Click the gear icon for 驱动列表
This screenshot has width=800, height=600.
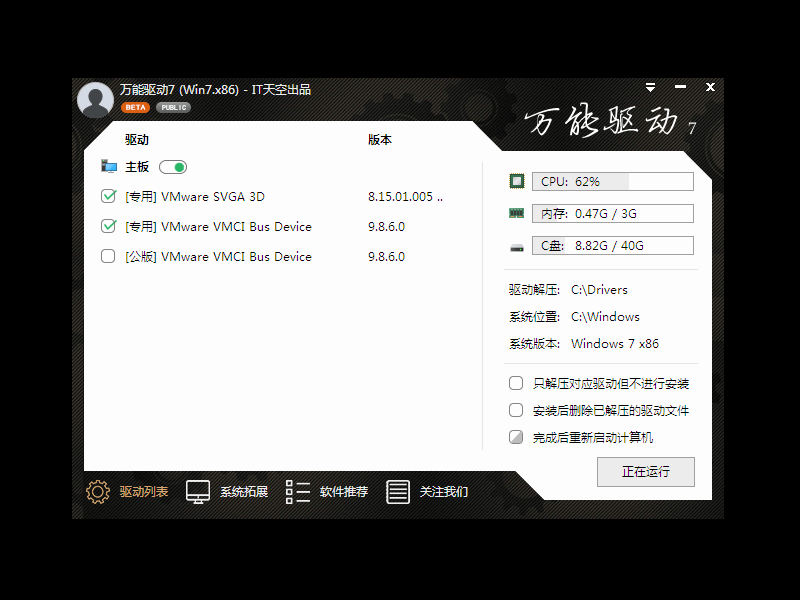[97, 491]
